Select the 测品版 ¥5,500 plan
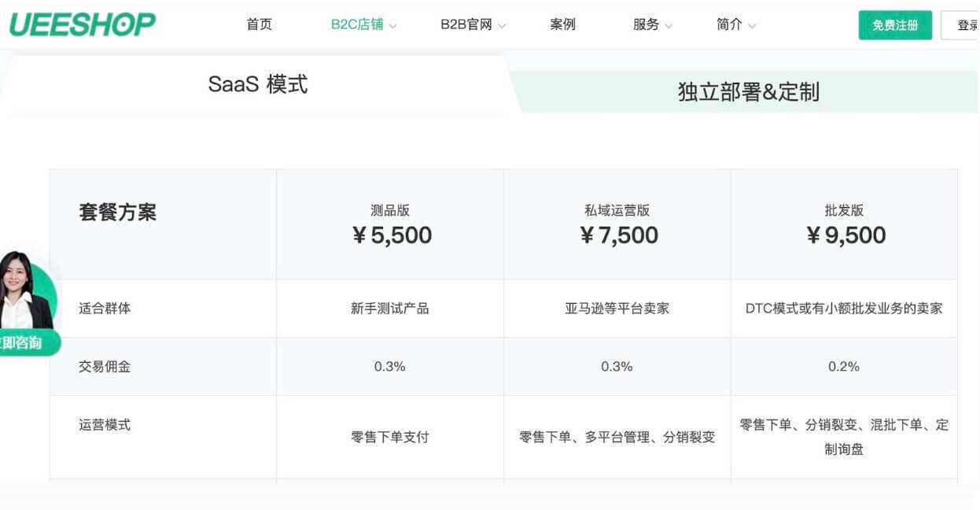This screenshot has width=980, height=510. point(390,224)
